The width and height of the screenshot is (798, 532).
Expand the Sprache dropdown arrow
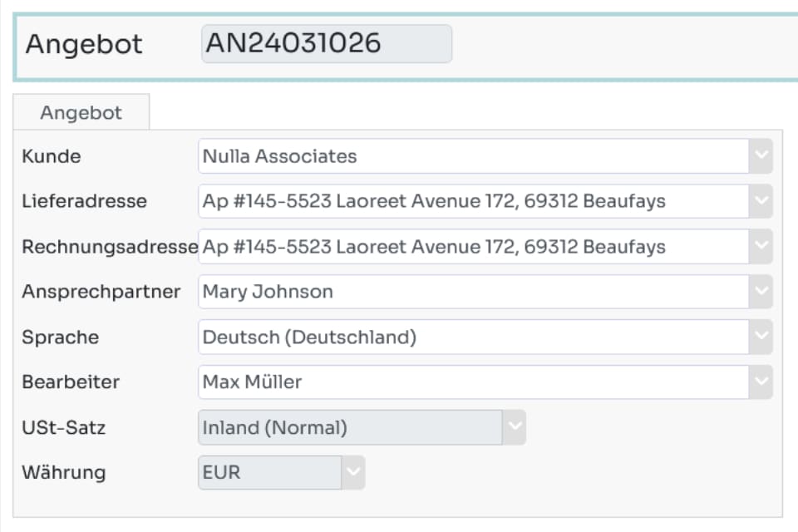[x=761, y=337]
